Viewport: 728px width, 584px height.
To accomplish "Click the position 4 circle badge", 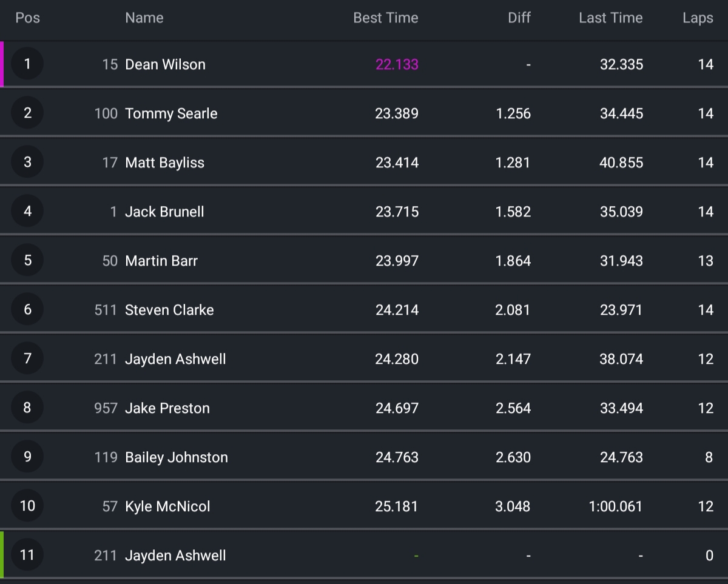I will 27,211.
